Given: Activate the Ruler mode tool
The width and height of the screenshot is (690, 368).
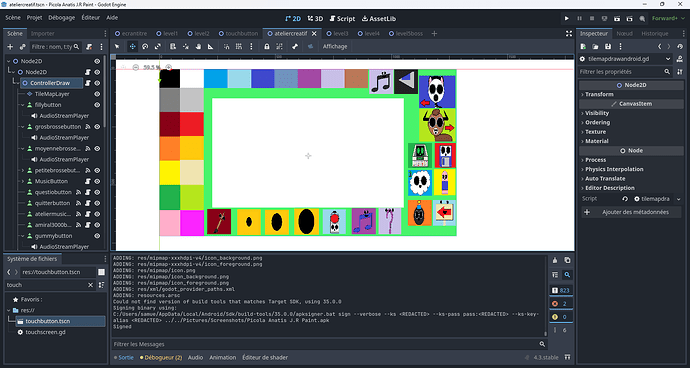Looking at the screenshot, I should click(211, 46).
